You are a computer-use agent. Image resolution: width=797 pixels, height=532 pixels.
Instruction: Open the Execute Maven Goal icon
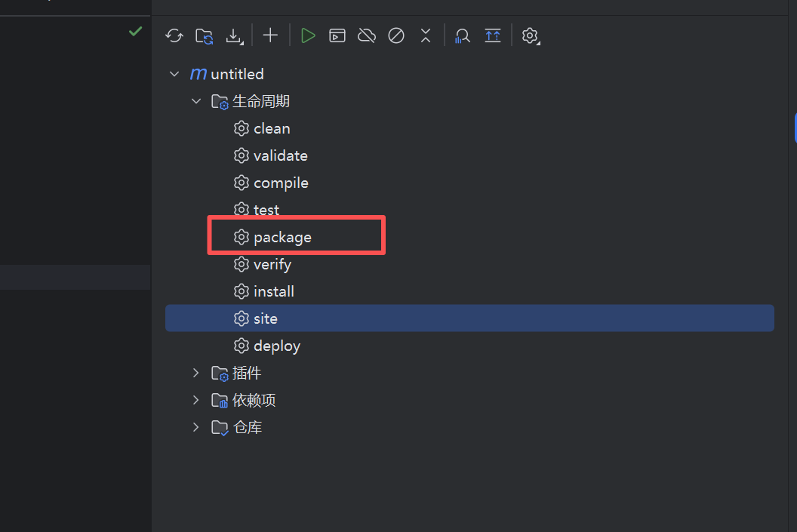tap(337, 35)
